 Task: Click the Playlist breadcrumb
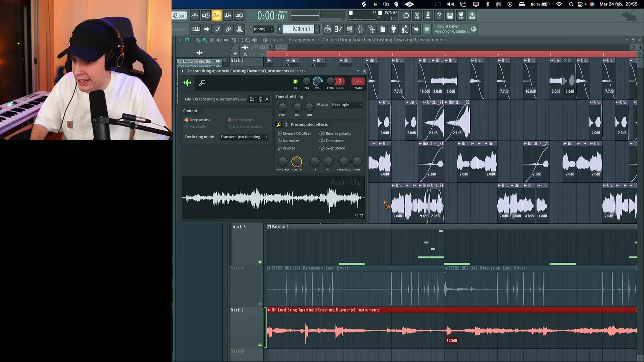277,40
